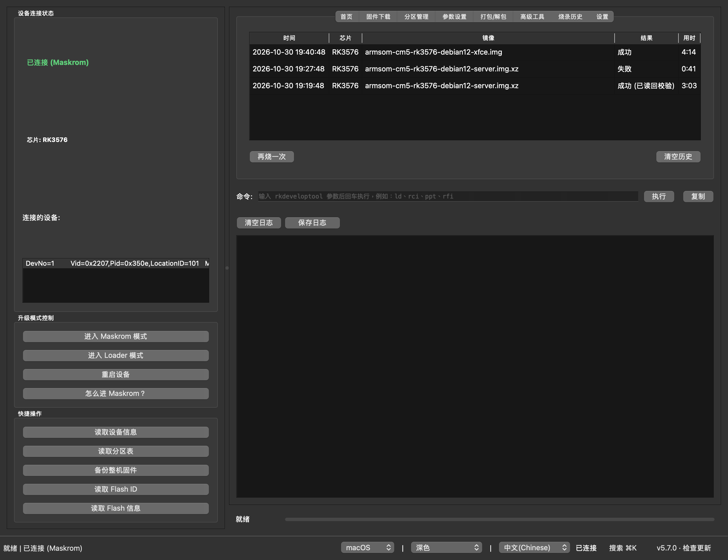Select the 成功 (已读回校验) history row

[475, 86]
